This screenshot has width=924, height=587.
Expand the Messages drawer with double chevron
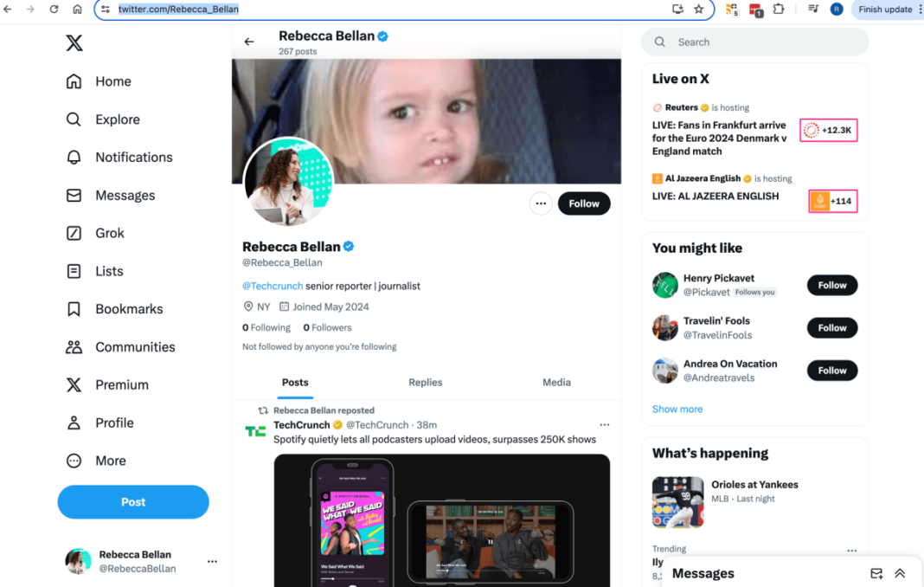pyautogui.click(x=900, y=573)
